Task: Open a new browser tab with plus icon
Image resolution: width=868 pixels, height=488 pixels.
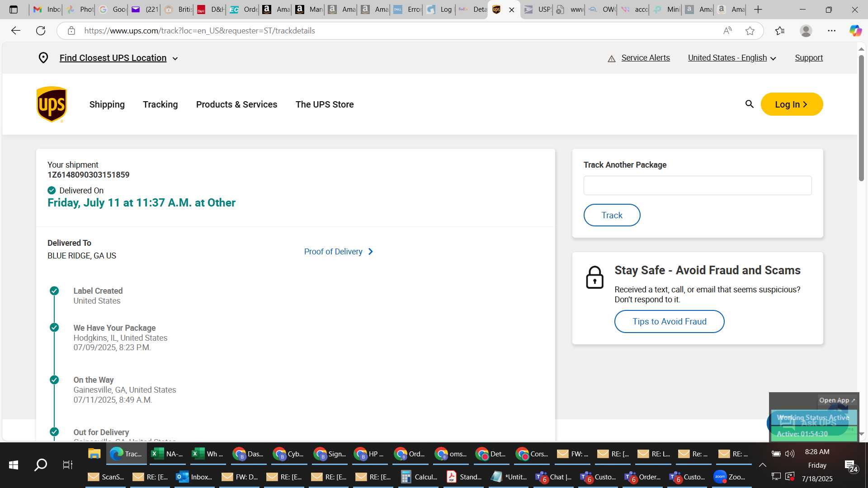Action: tap(758, 9)
